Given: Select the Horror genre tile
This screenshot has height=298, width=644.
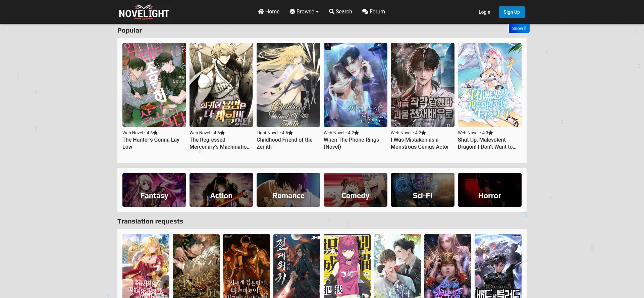Looking at the screenshot, I should pyautogui.click(x=490, y=190).
